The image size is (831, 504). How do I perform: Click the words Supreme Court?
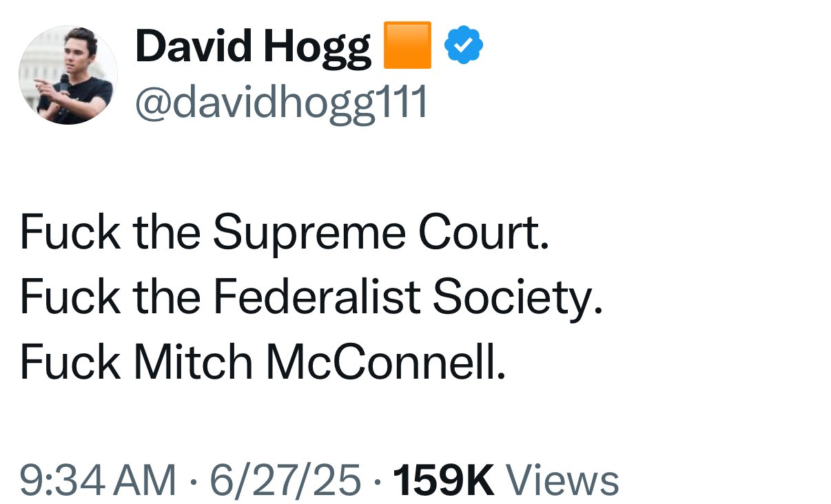point(381,234)
